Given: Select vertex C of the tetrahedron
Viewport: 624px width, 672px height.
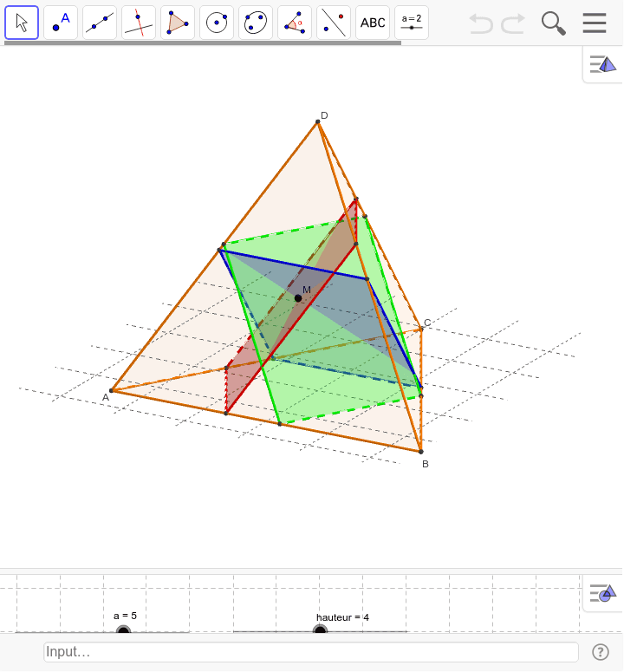Looking at the screenshot, I should point(421,329).
